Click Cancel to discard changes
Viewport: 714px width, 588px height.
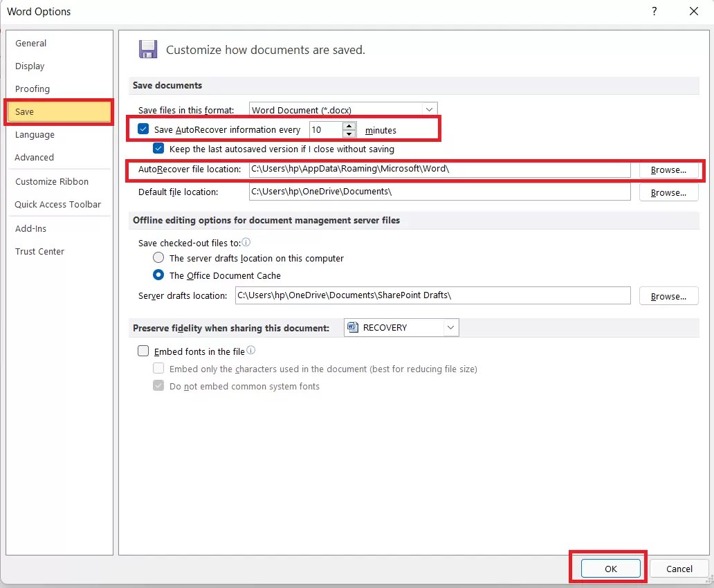[x=679, y=568]
